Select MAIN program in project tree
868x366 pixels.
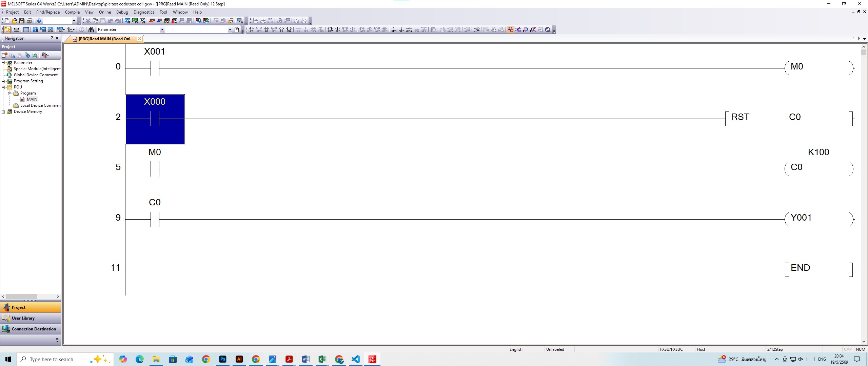[x=32, y=99]
